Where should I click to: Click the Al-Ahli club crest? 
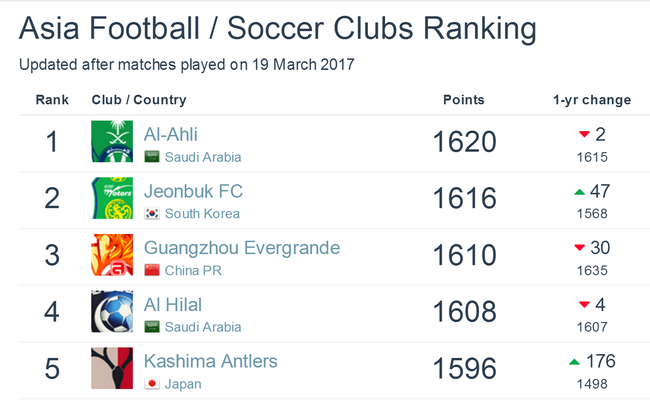point(112,141)
